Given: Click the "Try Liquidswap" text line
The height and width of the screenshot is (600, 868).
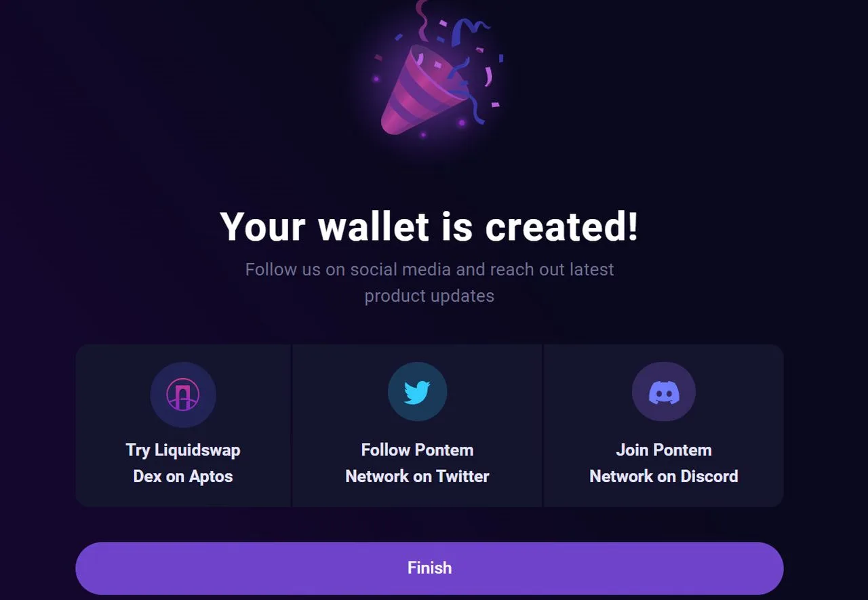Looking at the screenshot, I should (x=183, y=450).
